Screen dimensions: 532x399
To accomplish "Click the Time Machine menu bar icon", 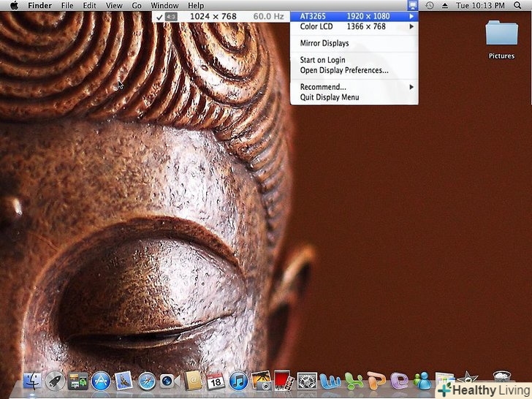I will coord(430,5).
